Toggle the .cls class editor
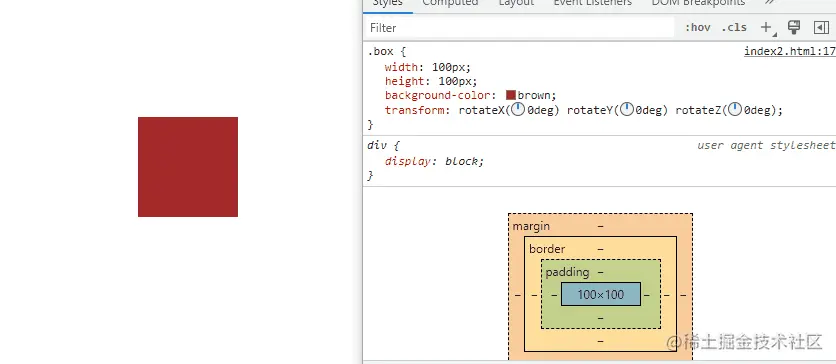 734,28
